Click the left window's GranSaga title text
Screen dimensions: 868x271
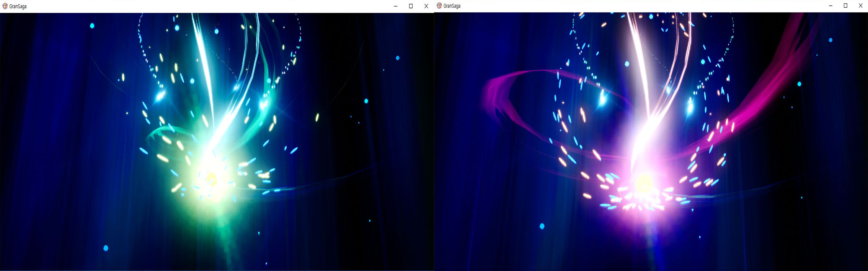tap(18, 6)
